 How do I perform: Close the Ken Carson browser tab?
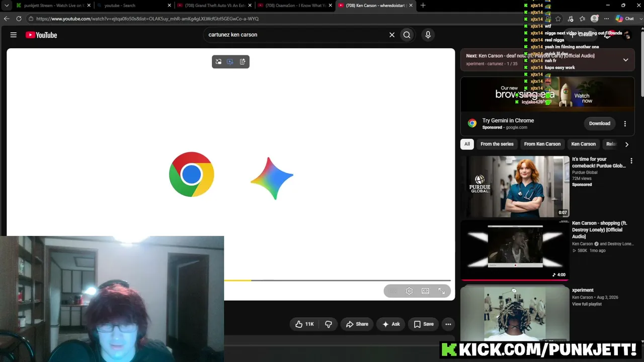[x=411, y=6]
